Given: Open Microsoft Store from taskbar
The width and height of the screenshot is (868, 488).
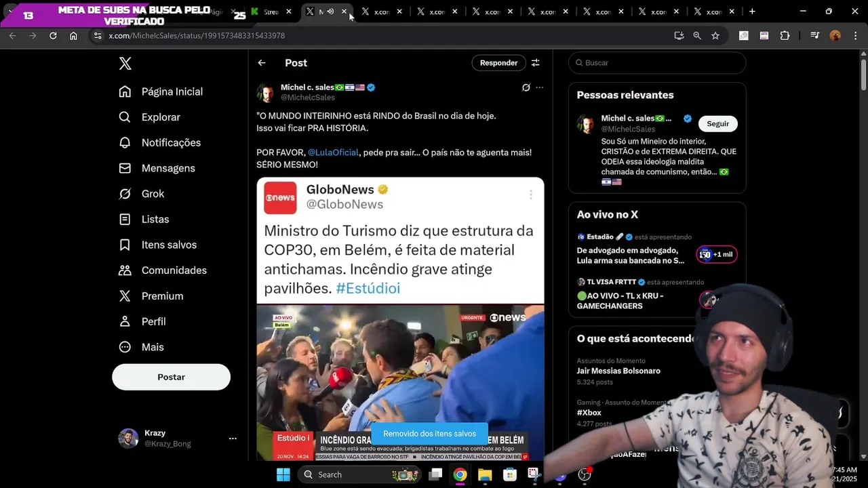Looking at the screenshot, I should coord(510,474).
